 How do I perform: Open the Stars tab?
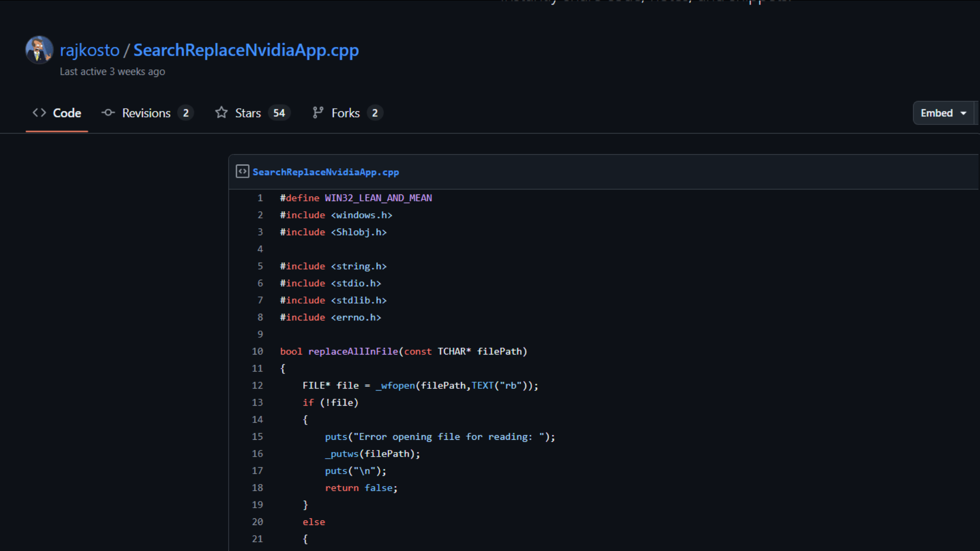pyautogui.click(x=253, y=113)
